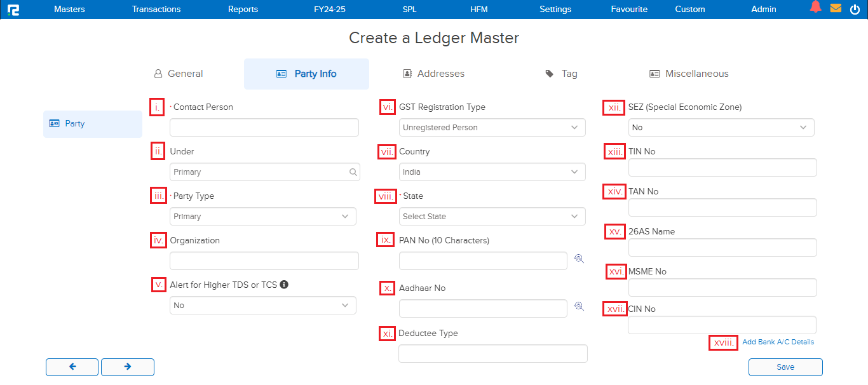Click the search icon in Under field
The image size is (868, 385).
click(x=353, y=172)
